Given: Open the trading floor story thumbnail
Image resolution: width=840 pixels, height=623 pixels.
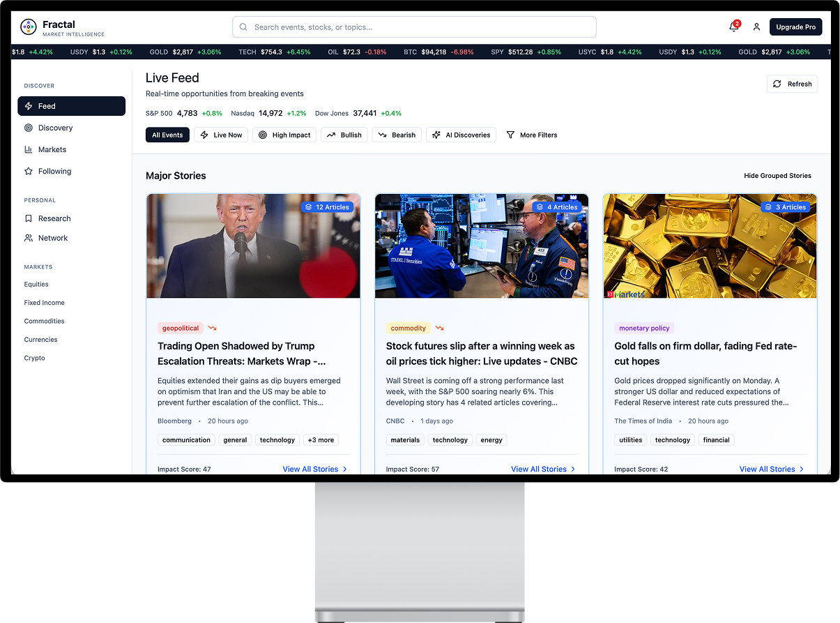Looking at the screenshot, I should pyautogui.click(x=482, y=246).
